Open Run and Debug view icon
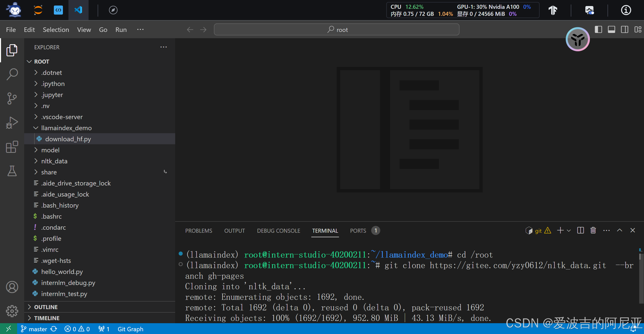 [12, 123]
